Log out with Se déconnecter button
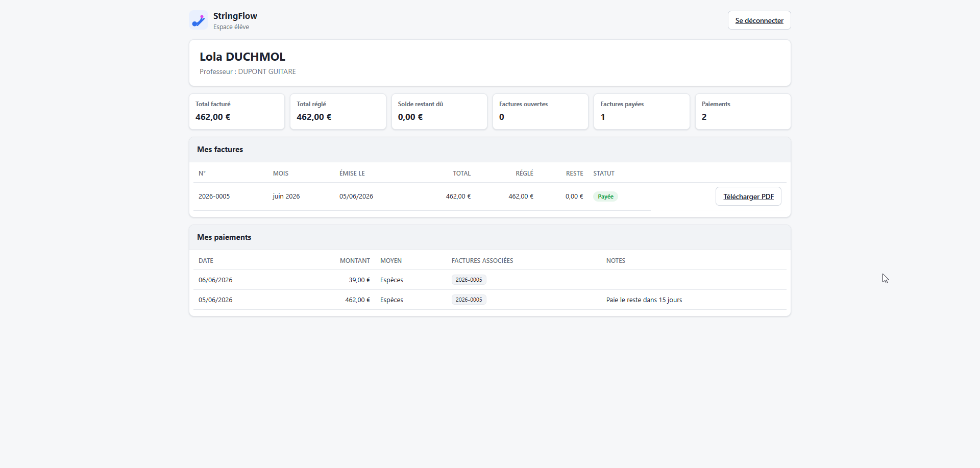The image size is (980, 468). point(759,20)
